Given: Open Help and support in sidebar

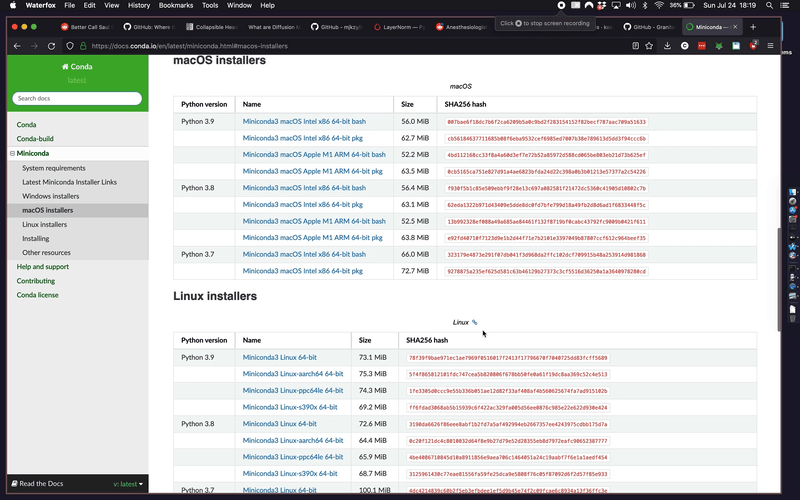Looking at the screenshot, I should point(43,267).
